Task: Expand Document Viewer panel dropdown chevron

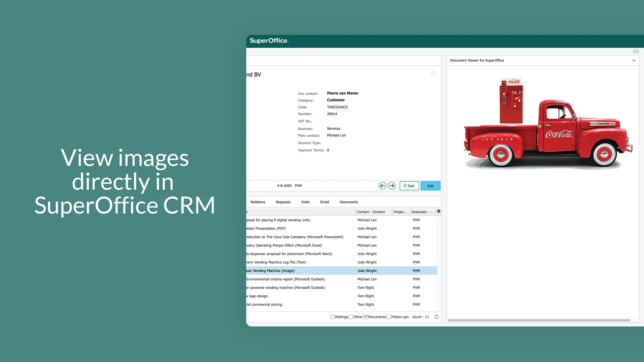Action: pyautogui.click(x=634, y=61)
